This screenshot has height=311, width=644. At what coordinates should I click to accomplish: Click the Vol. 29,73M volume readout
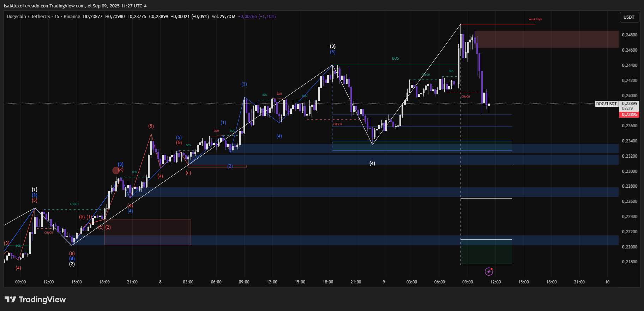tap(223, 17)
